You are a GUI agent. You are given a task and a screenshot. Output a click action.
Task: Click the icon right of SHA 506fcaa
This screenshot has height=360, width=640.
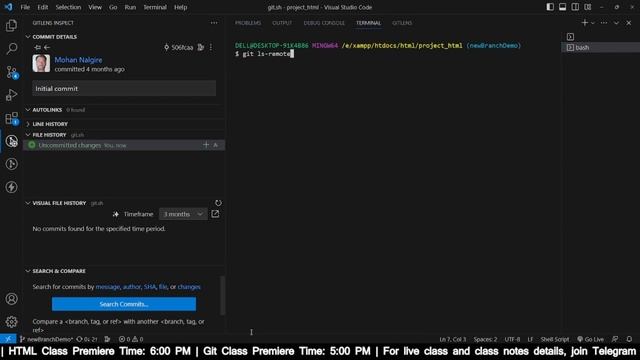200,47
